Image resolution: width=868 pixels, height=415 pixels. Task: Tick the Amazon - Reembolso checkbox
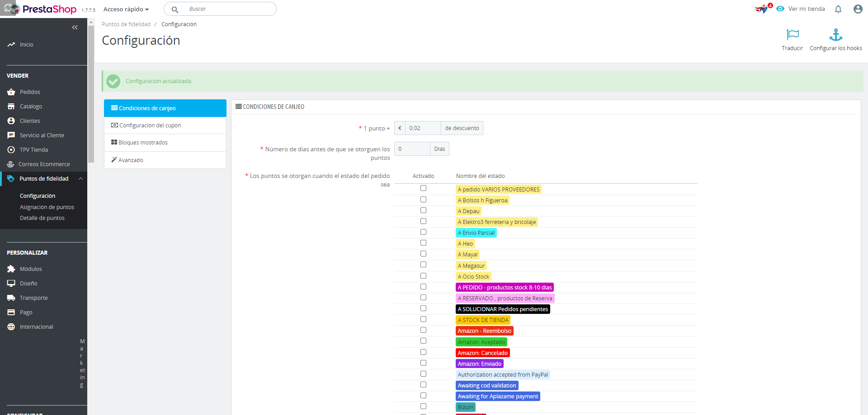(423, 330)
